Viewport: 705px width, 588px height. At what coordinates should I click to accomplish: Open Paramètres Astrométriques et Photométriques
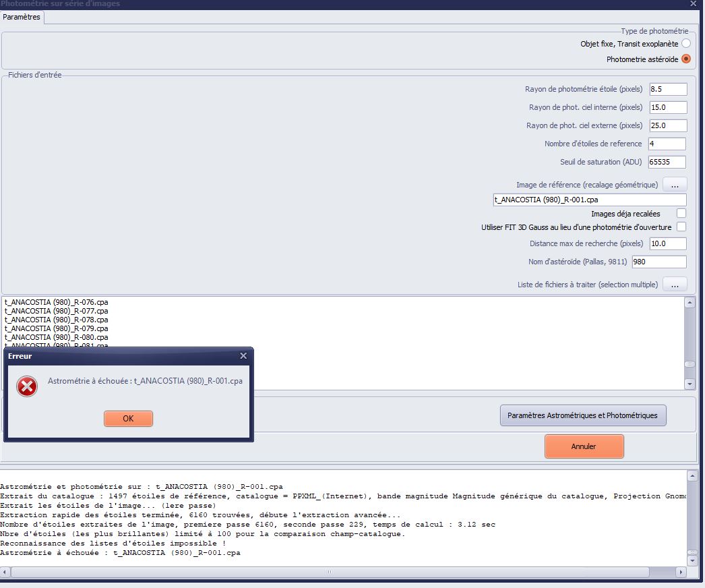click(x=582, y=415)
